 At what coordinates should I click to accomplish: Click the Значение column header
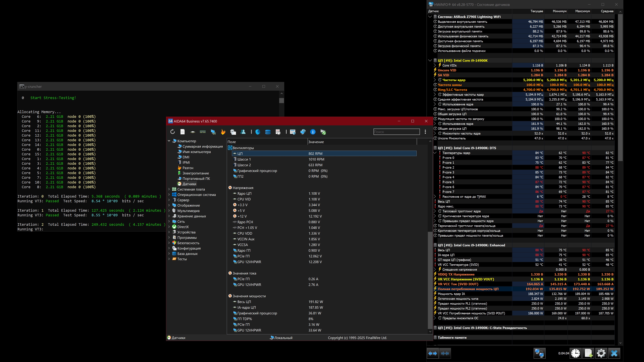click(x=316, y=142)
